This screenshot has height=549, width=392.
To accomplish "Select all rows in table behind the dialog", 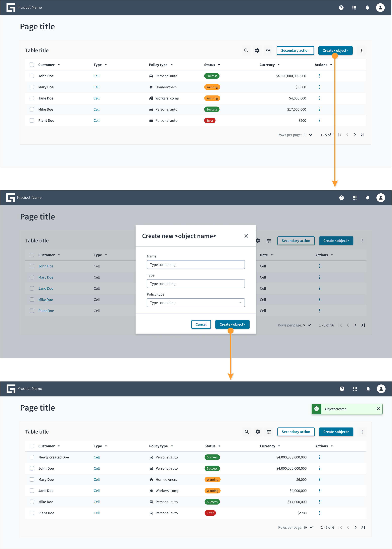I will tap(32, 255).
